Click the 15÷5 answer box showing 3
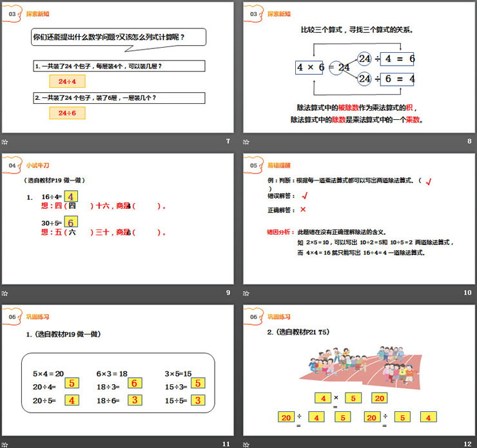This screenshot has height=448, width=477. (x=198, y=400)
